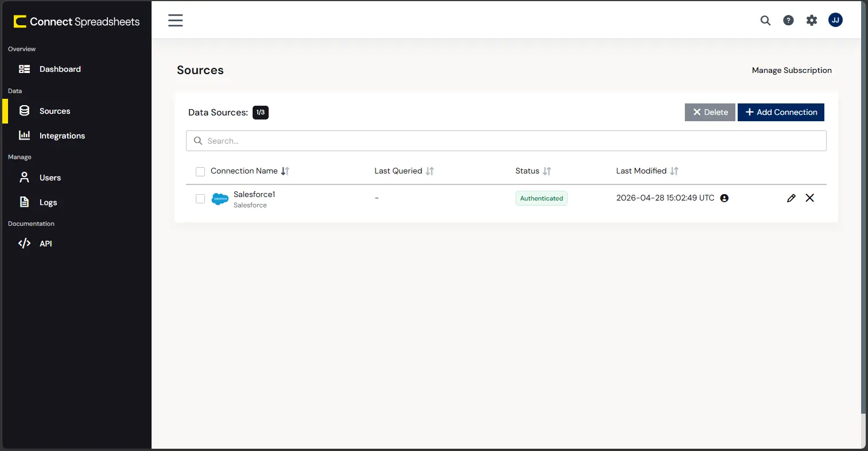Open the help question mark icon
The image size is (868, 451).
(x=789, y=21)
